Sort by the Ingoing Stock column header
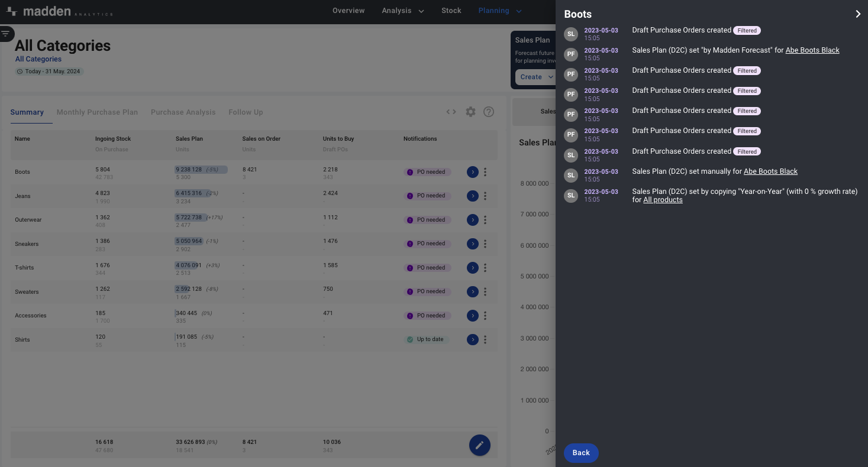 pos(113,139)
